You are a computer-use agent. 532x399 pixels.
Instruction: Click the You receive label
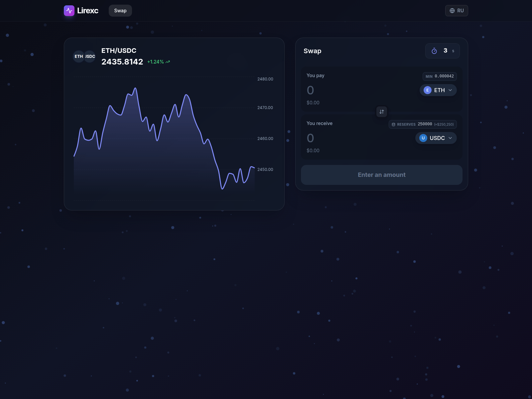(x=320, y=123)
